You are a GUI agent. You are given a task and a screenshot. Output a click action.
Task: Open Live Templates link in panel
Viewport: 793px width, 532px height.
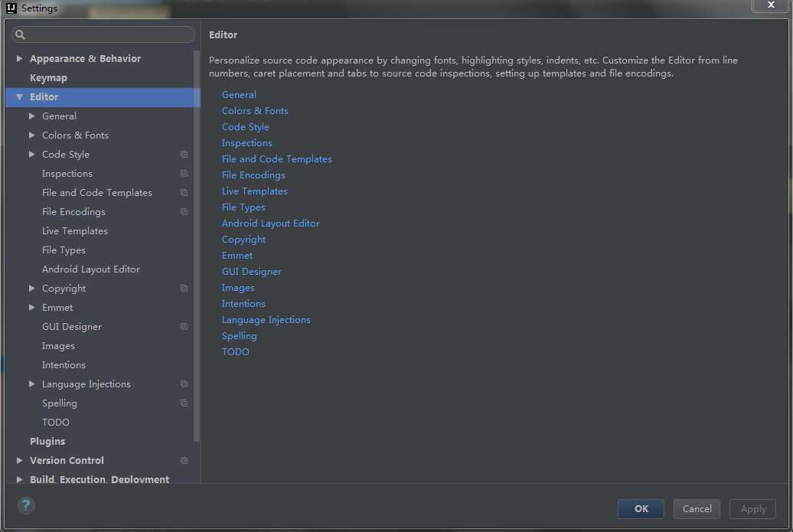click(x=254, y=191)
